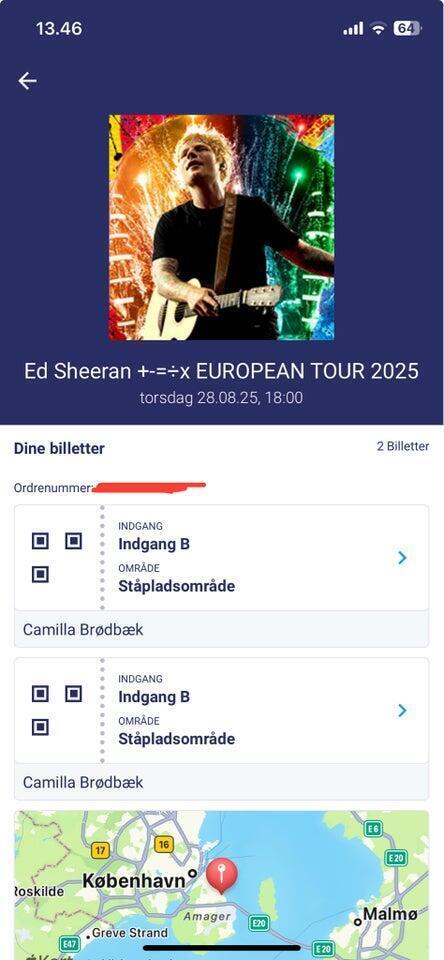Screen dimensions: 444x960
Task: Tap the battery indicator showing 64
Action: click(x=407, y=28)
